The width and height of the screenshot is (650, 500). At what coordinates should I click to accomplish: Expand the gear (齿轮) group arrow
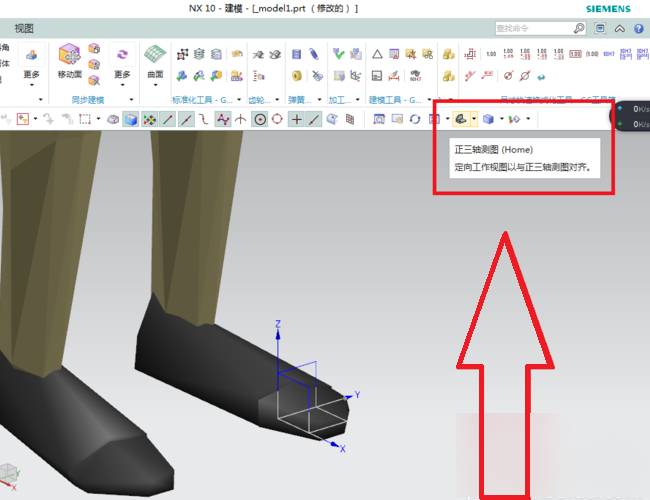277,100
